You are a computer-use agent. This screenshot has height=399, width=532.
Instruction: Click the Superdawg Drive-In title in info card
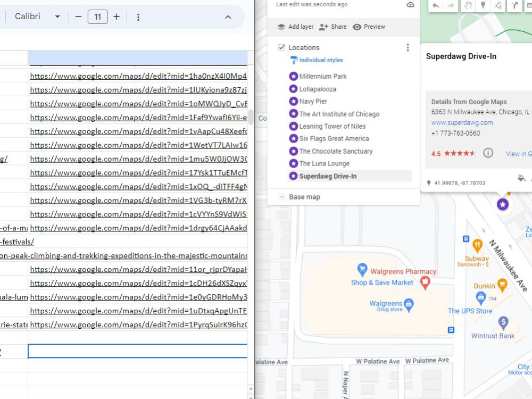pyautogui.click(x=461, y=56)
